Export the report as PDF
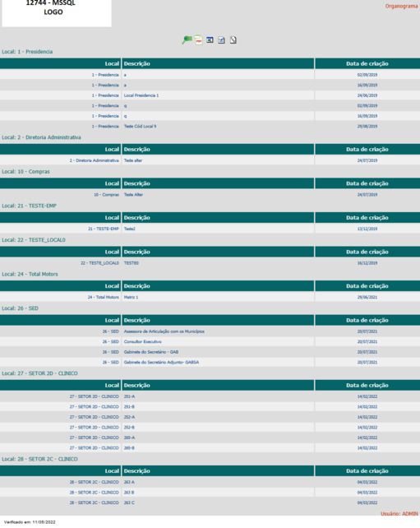This screenshot has height=528, width=420. point(199,40)
